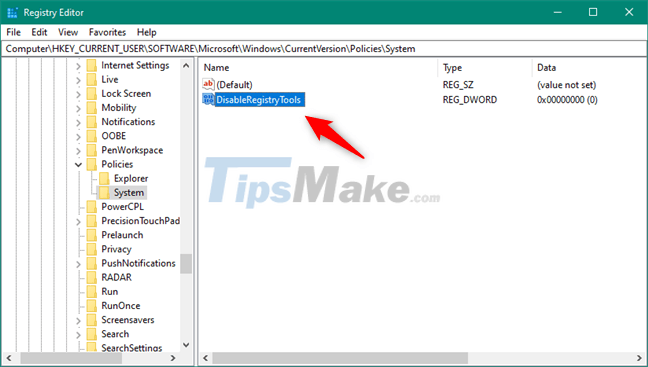Open the View menu
Screen dimensions: 648x367
click(x=68, y=32)
